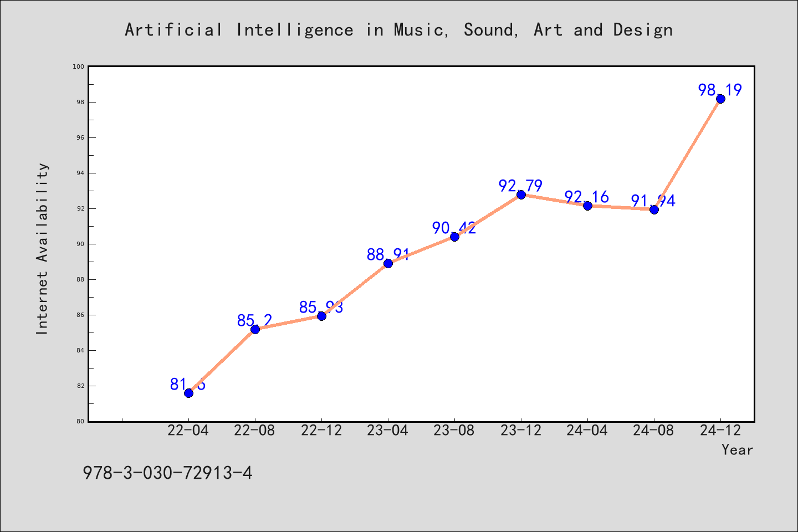Click the data point labeled 91.94
This screenshot has width=798, height=532.
coord(654,209)
